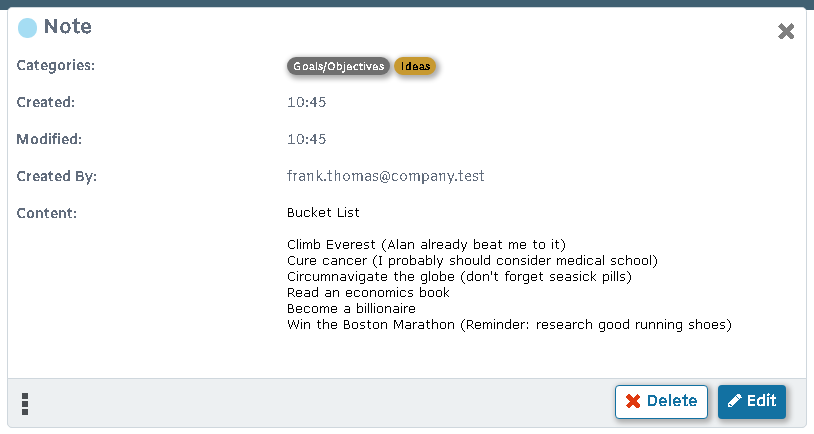The image size is (814, 434).
Task: Select the Ideas category tag
Action: pyautogui.click(x=416, y=67)
